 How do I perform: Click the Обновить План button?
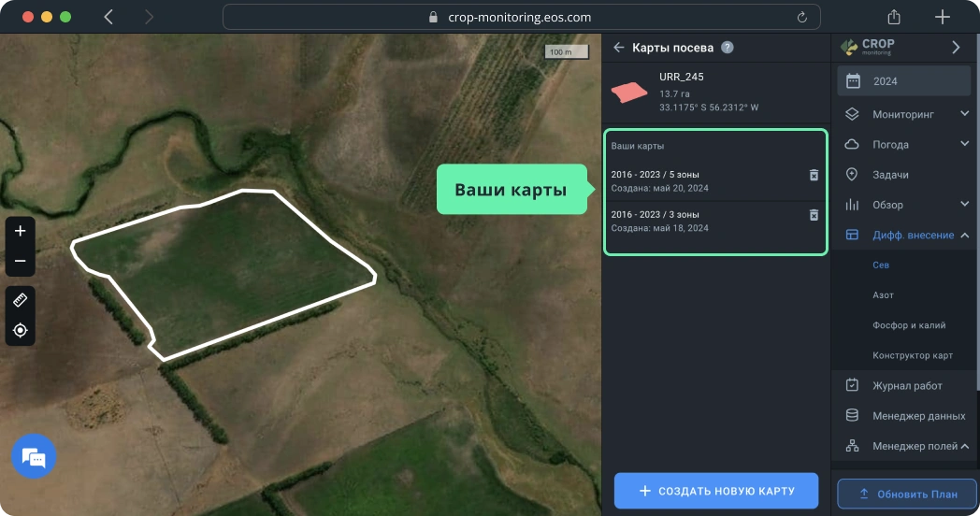(x=906, y=494)
